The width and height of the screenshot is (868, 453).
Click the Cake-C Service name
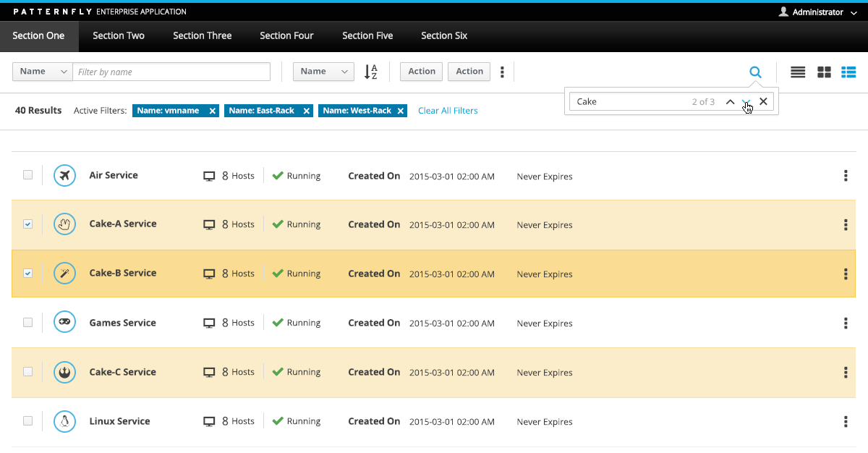click(123, 372)
